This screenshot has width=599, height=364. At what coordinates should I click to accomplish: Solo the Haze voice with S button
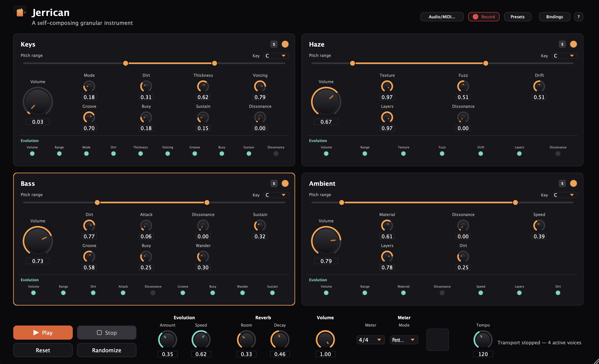point(562,44)
